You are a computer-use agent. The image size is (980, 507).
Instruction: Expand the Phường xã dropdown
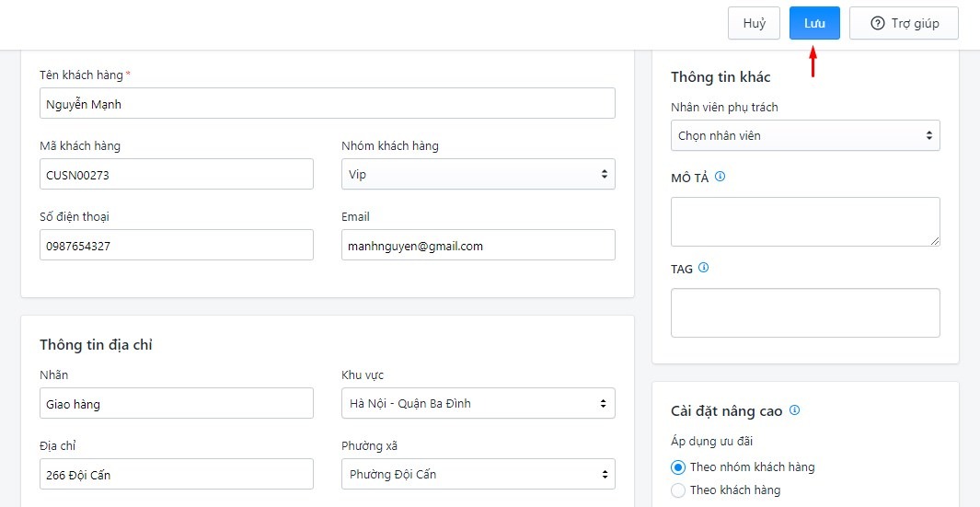(478, 475)
